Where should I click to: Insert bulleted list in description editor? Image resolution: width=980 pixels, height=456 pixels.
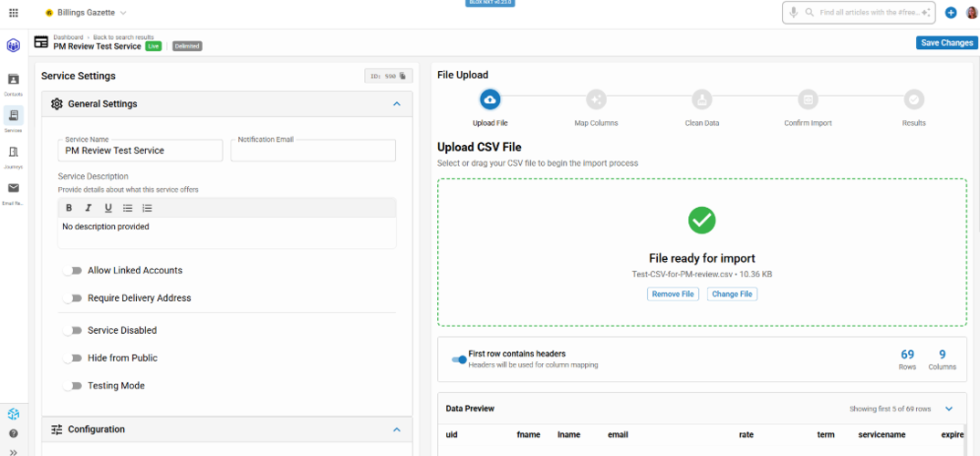pyautogui.click(x=128, y=208)
